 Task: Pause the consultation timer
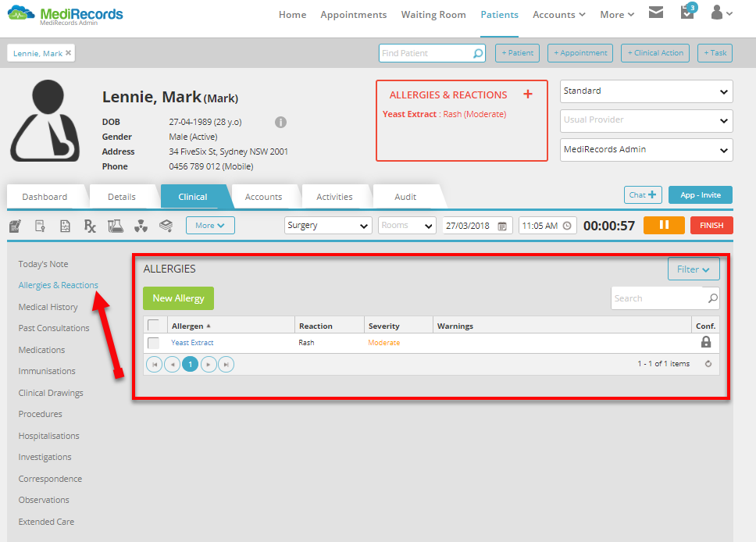point(664,225)
